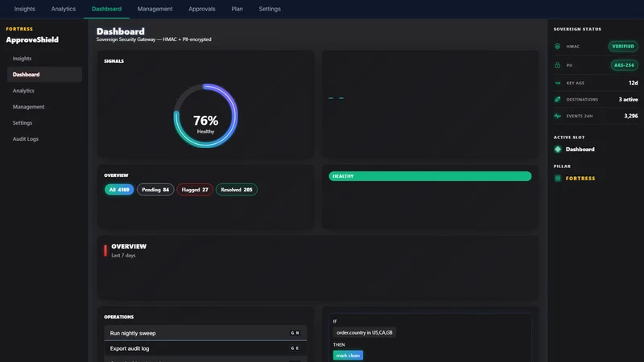Open Management in the sidebar
The image size is (644, 362).
44,107
